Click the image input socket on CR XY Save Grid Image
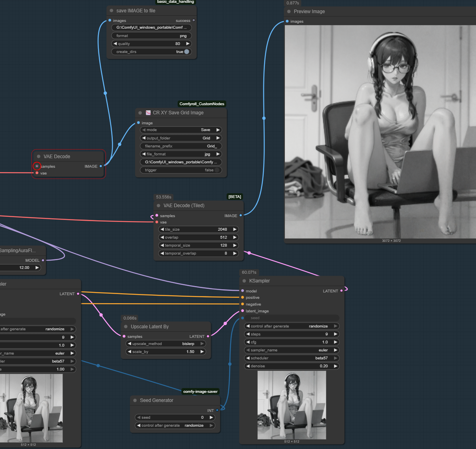The image size is (476, 449). (139, 123)
